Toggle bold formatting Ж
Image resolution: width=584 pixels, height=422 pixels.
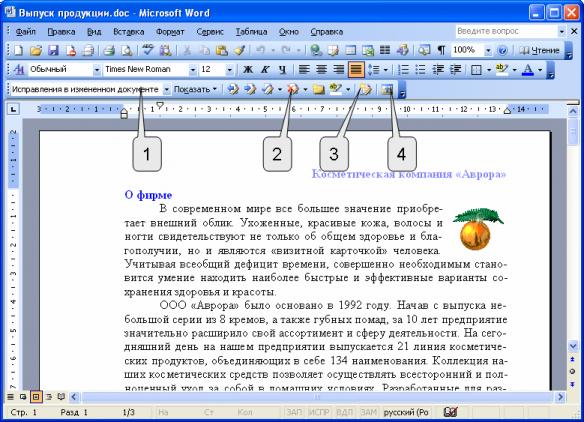248,69
